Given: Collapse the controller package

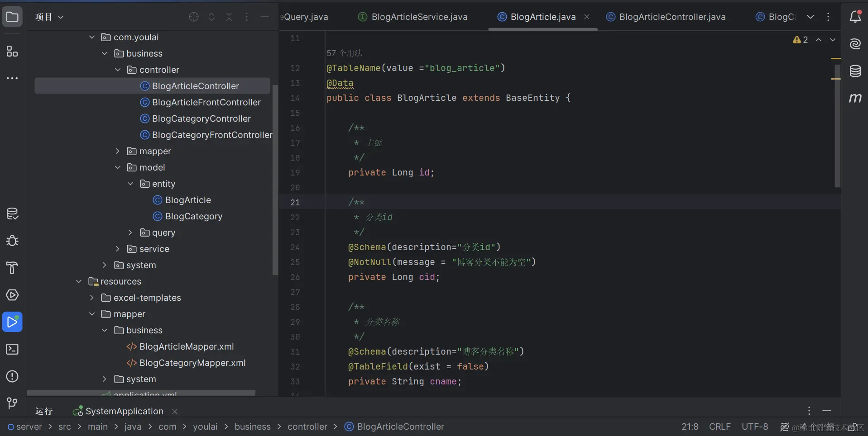Looking at the screenshot, I should [118, 70].
